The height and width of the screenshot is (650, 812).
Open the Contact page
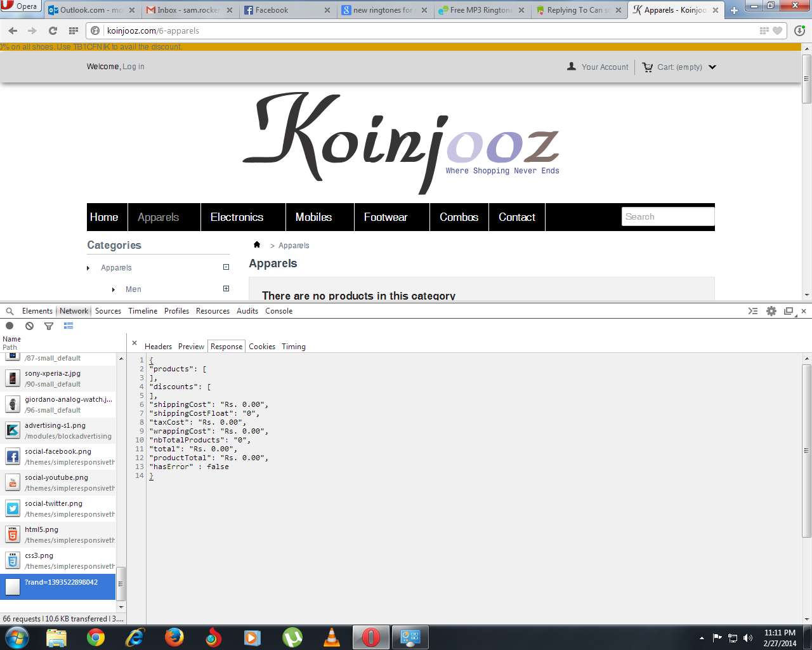[x=517, y=217]
